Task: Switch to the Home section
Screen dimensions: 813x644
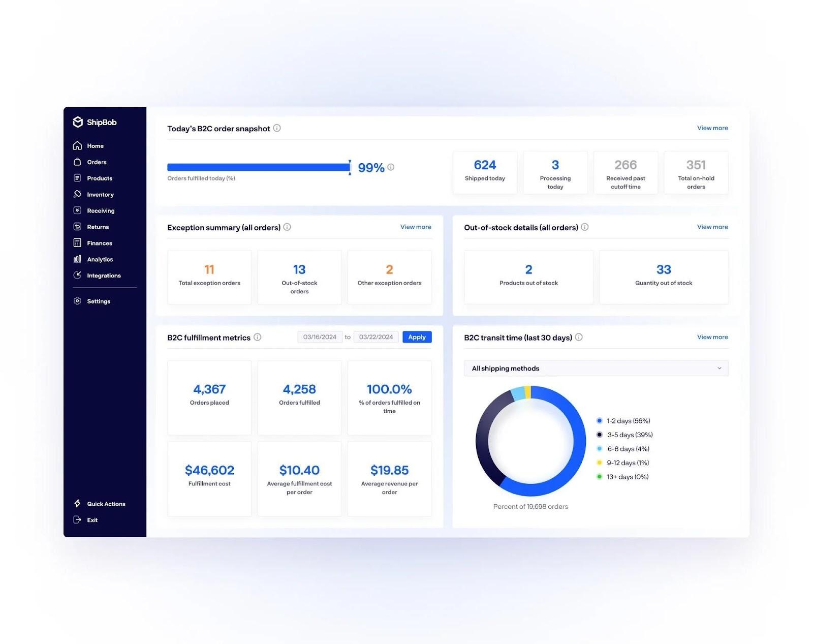Action: (x=77, y=145)
